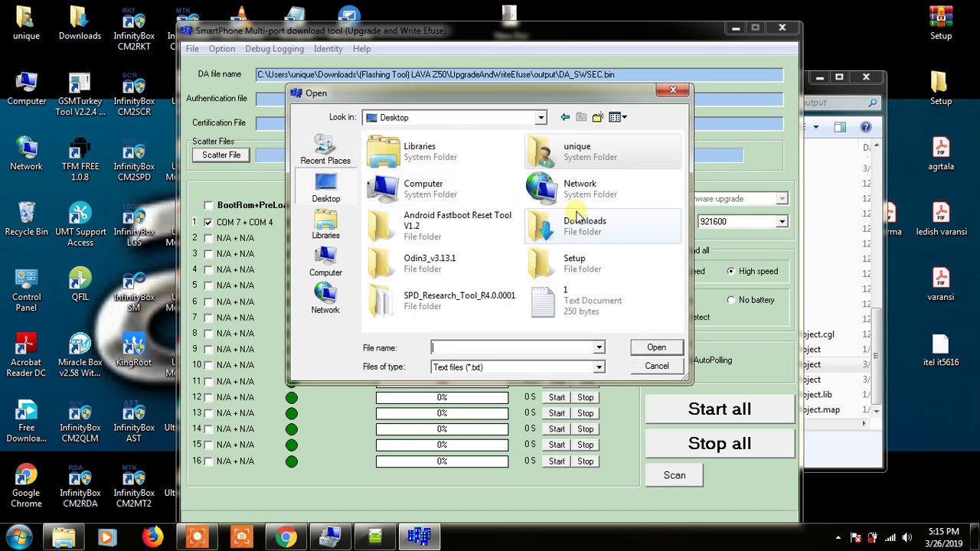The image size is (980, 551).
Task: Expand the Files of type dropdown
Action: 599,367
